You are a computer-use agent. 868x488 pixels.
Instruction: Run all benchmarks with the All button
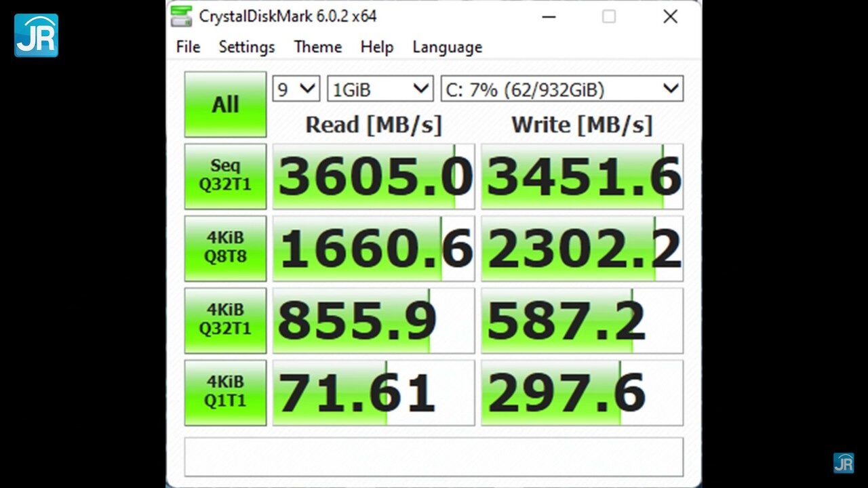coord(224,103)
